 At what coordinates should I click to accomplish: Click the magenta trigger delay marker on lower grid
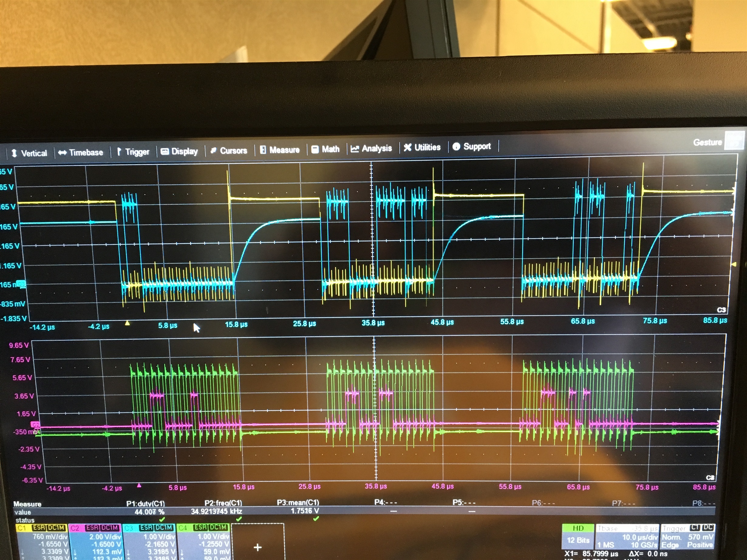pos(139,485)
